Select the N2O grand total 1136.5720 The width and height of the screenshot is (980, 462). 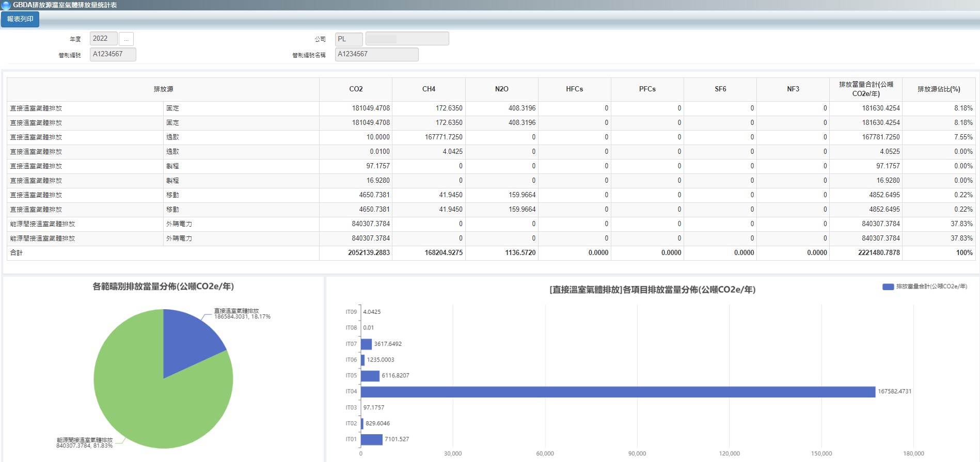pyautogui.click(x=501, y=253)
